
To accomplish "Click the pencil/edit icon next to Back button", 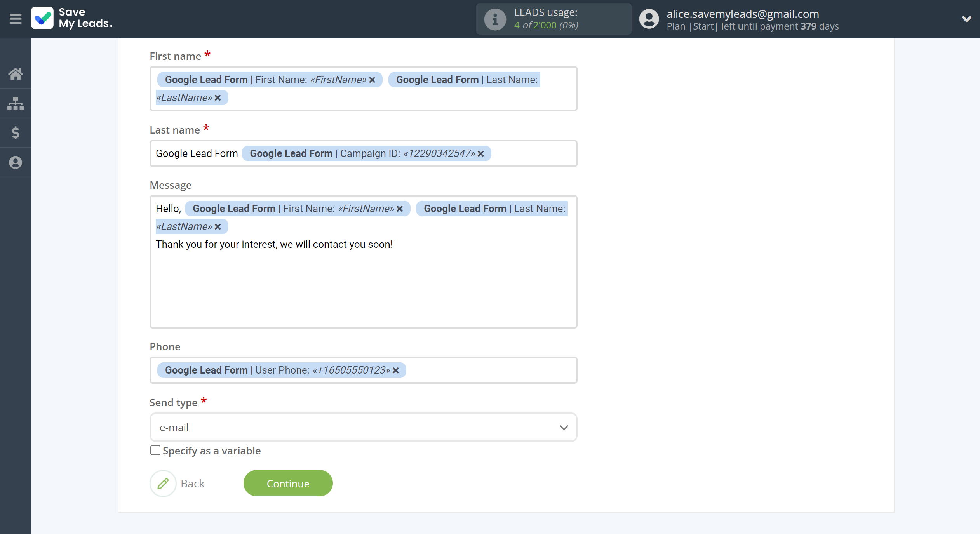I will 162,483.
